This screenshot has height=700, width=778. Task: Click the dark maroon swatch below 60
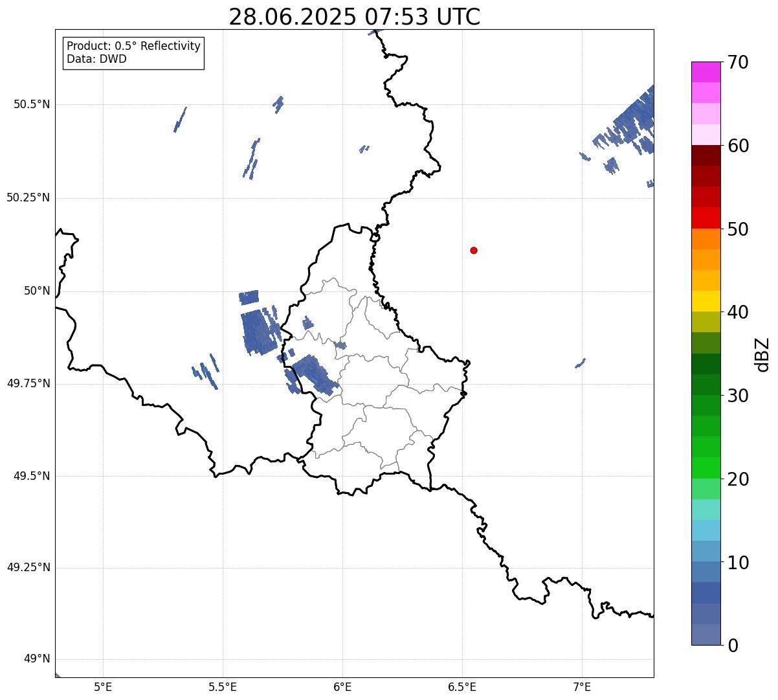coord(706,155)
